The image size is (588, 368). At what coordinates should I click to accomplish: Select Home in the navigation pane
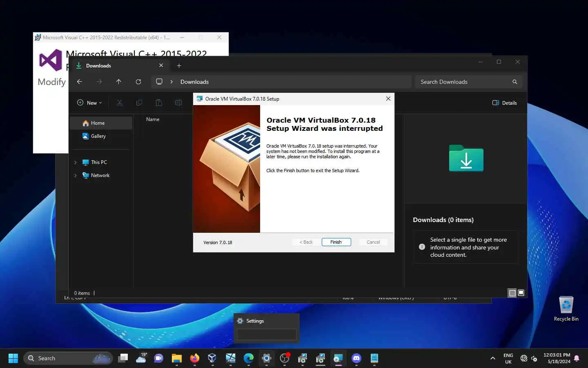click(101, 123)
